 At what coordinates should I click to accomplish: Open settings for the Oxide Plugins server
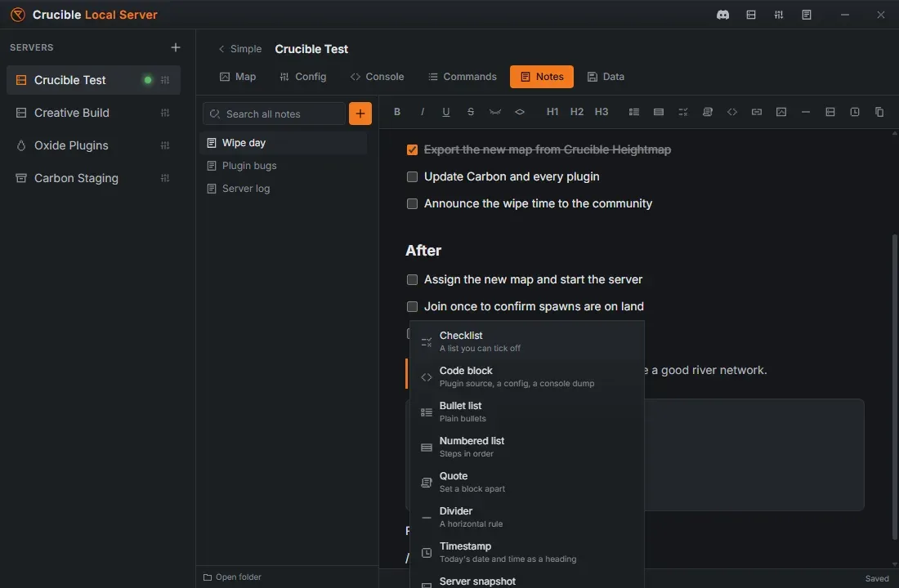coord(165,145)
